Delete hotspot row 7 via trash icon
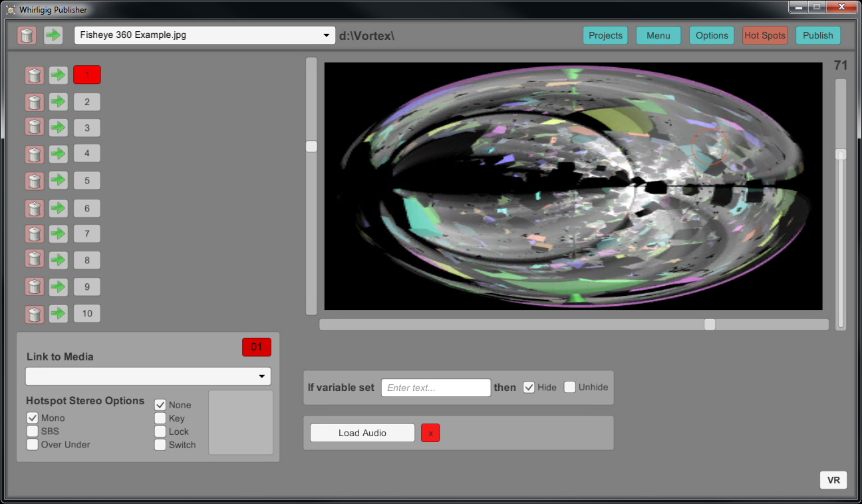 click(x=35, y=233)
